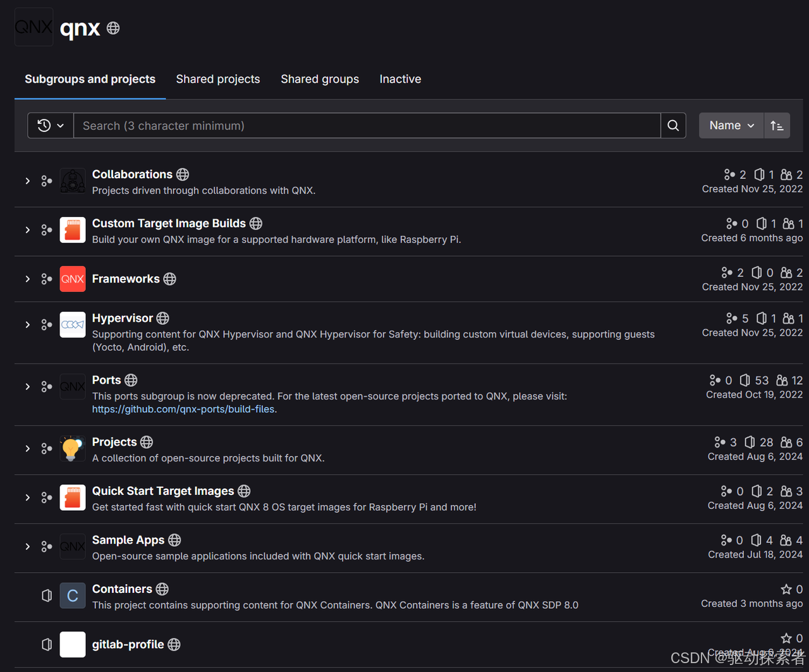809x672 pixels.
Task: Click globe visibility icon next to Containers
Action: [162, 589]
